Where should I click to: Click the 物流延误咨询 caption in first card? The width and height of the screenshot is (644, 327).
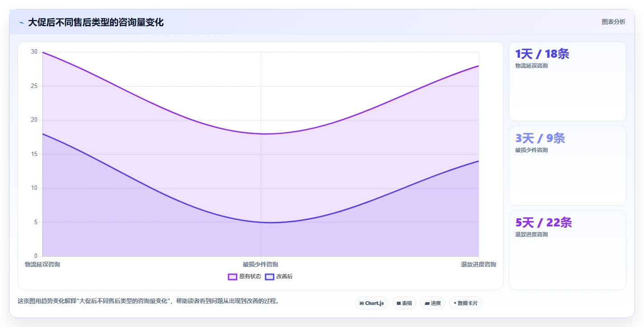(x=531, y=66)
